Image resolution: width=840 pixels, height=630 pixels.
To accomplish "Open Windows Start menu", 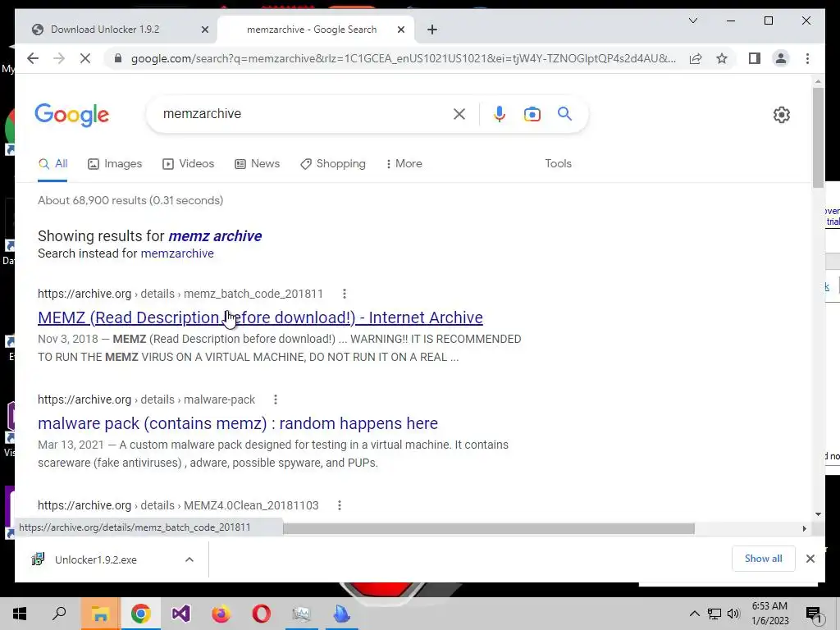I will coord(20,614).
